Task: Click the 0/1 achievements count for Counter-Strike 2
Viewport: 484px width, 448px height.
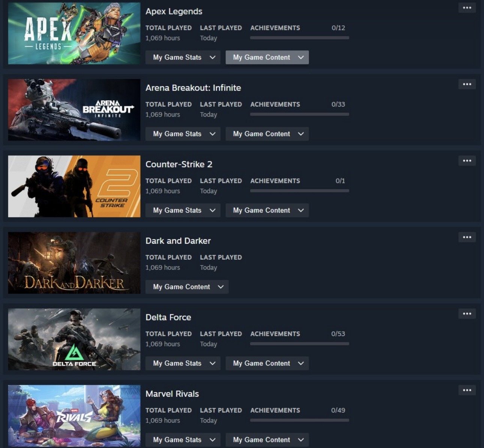Action: click(340, 181)
